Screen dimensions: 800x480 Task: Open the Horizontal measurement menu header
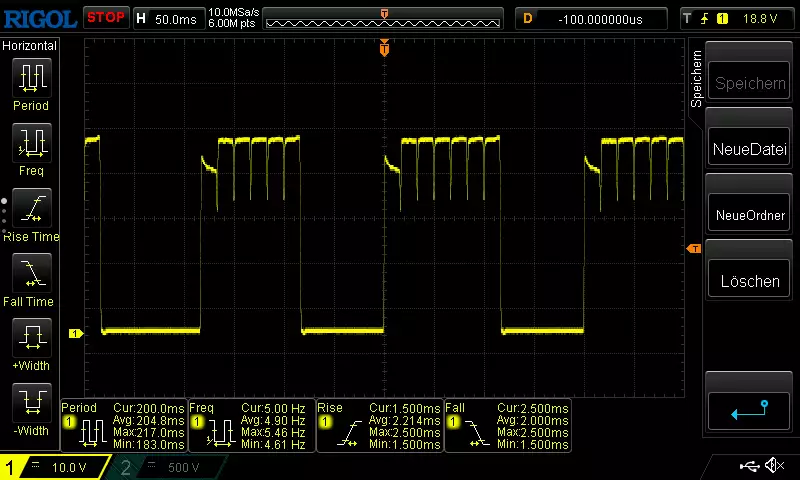30,46
